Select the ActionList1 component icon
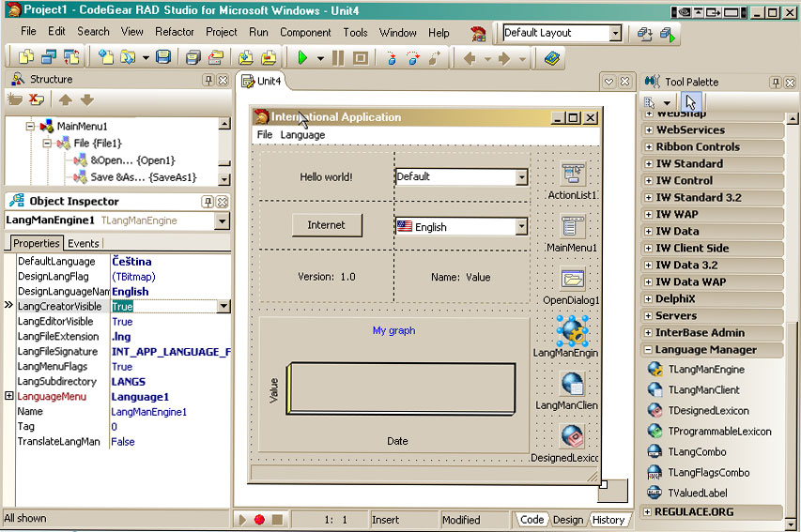The image size is (801, 532). (x=573, y=175)
